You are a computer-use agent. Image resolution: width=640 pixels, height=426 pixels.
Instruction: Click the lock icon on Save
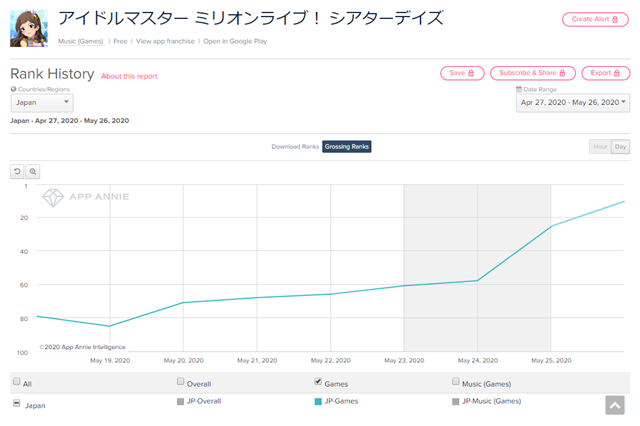[471, 73]
